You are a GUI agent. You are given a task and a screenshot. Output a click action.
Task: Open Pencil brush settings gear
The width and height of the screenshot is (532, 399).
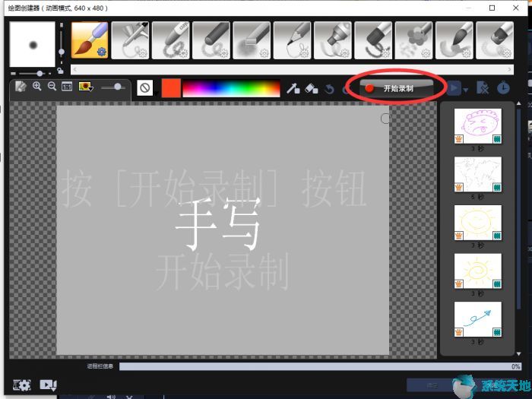(x=304, y=52)
